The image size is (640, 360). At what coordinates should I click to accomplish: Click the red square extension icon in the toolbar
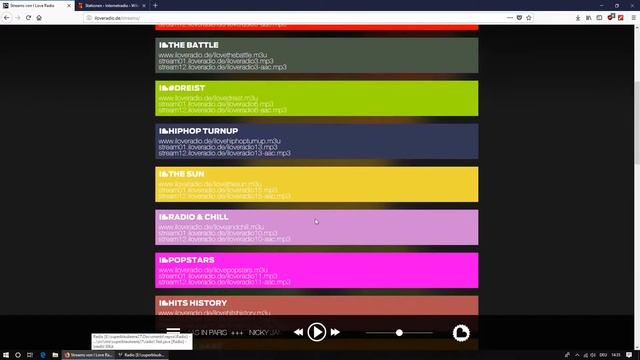point(621,18)
